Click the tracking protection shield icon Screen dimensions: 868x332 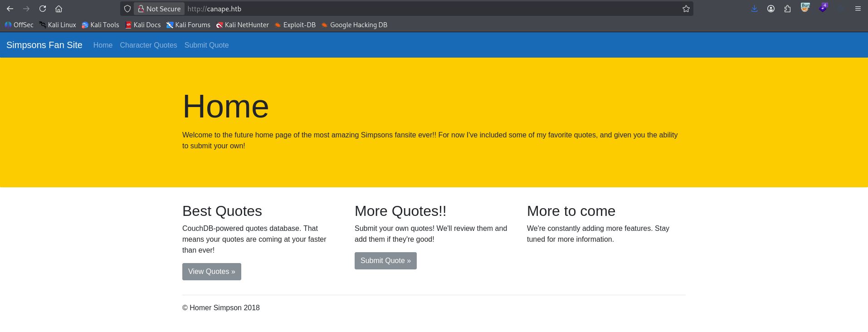point(127,9)
